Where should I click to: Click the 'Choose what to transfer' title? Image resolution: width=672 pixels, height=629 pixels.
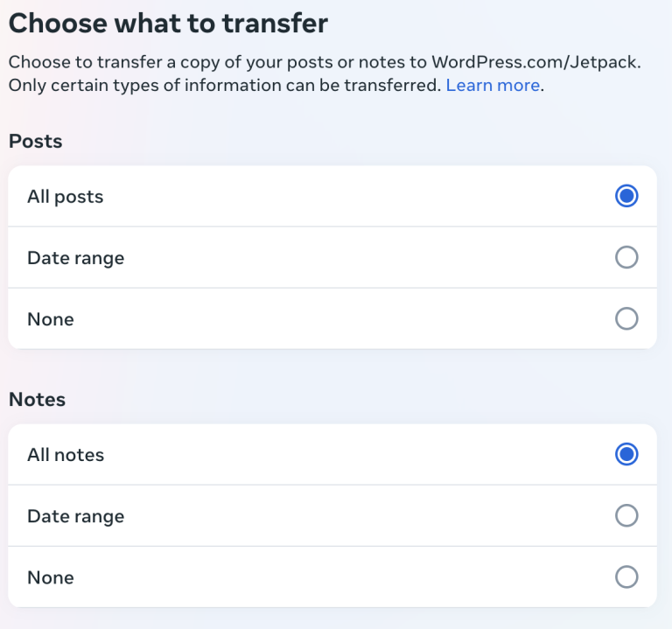(x=168, y=24)
